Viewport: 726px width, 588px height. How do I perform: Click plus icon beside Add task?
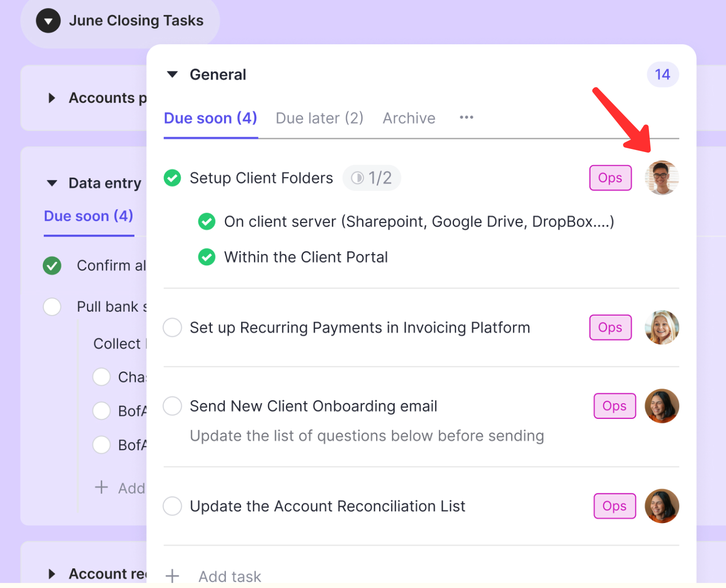pyautogui.click(x=172, y=575)
